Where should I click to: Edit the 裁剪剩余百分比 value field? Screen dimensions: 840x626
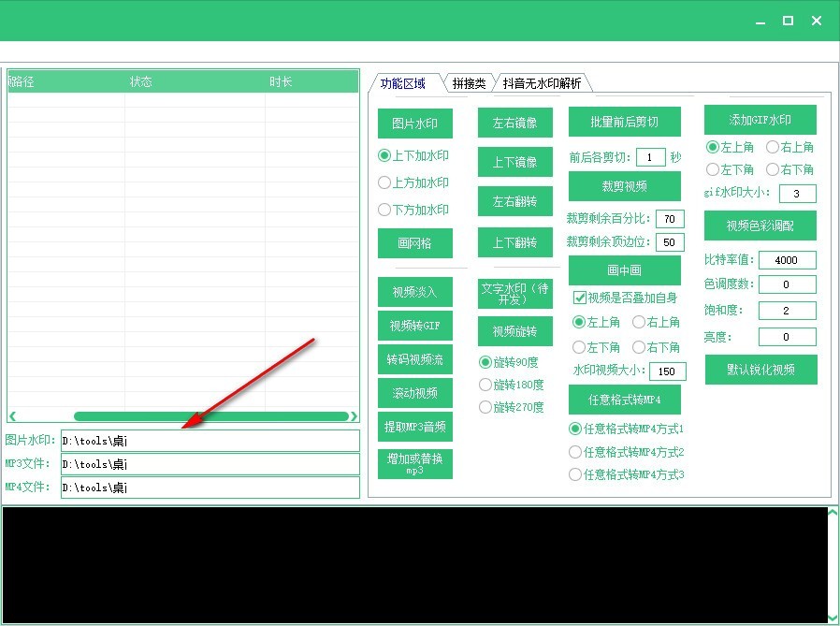coord(670,219)
